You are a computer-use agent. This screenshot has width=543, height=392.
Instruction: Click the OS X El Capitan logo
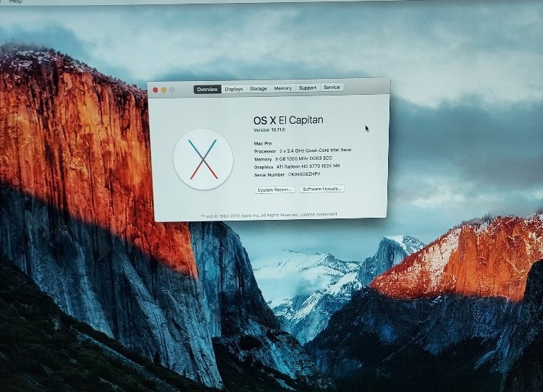pyautogui.click(x=203, y=159)
